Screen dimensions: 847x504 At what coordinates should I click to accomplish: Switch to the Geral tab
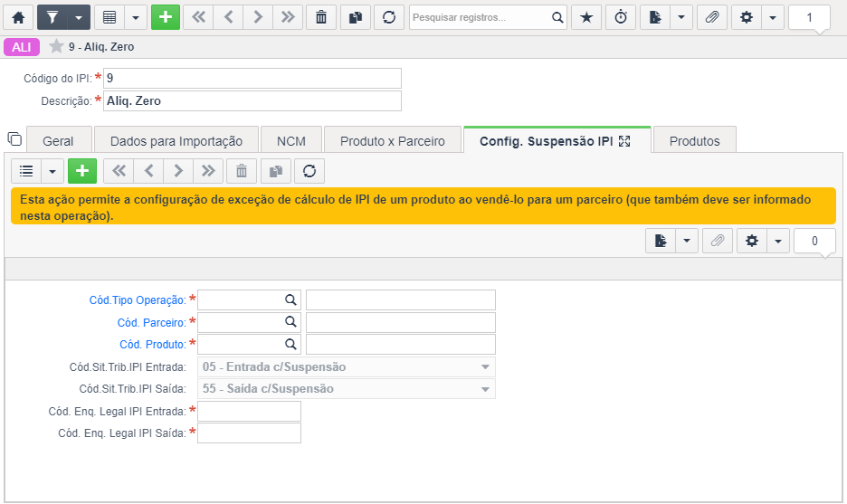tap(58, 141)
